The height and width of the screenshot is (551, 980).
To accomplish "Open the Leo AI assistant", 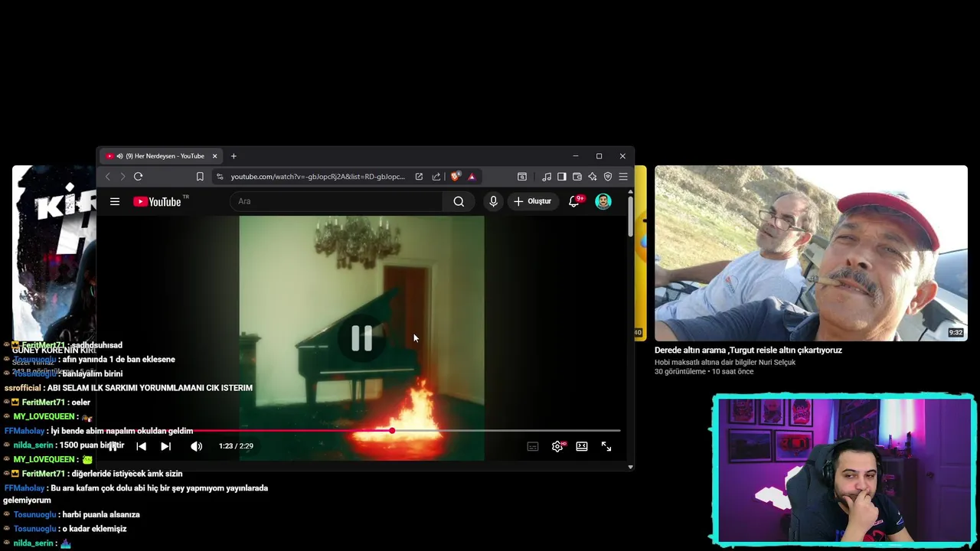I will 593,177.
